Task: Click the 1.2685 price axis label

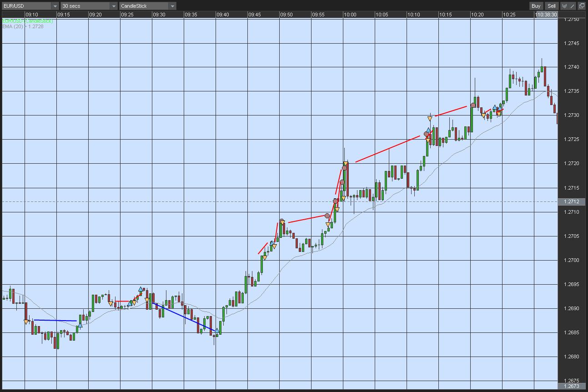Action: (571, 333)
